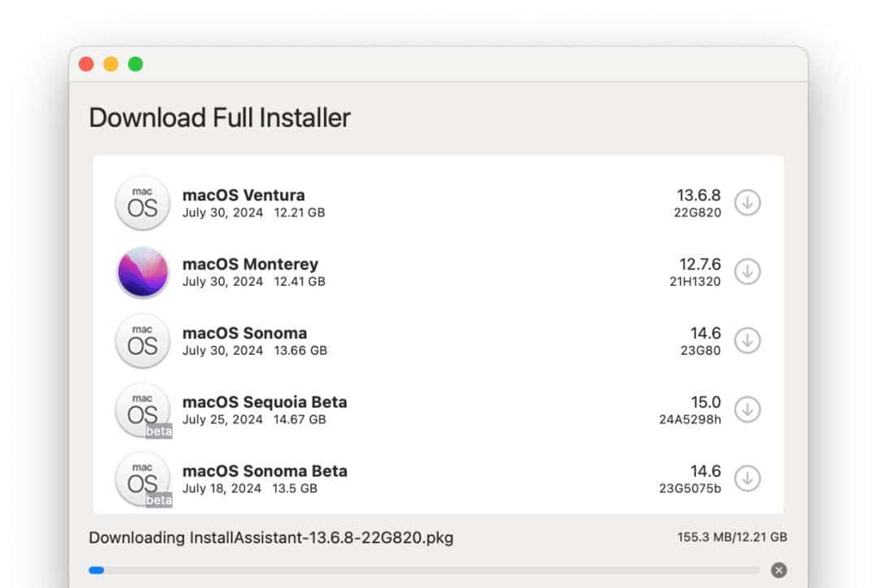Image resolution: width=877 pixels, height=588 pixels.
Task: Click the macOS Sonoma installer icon
Action: [142, 341]
